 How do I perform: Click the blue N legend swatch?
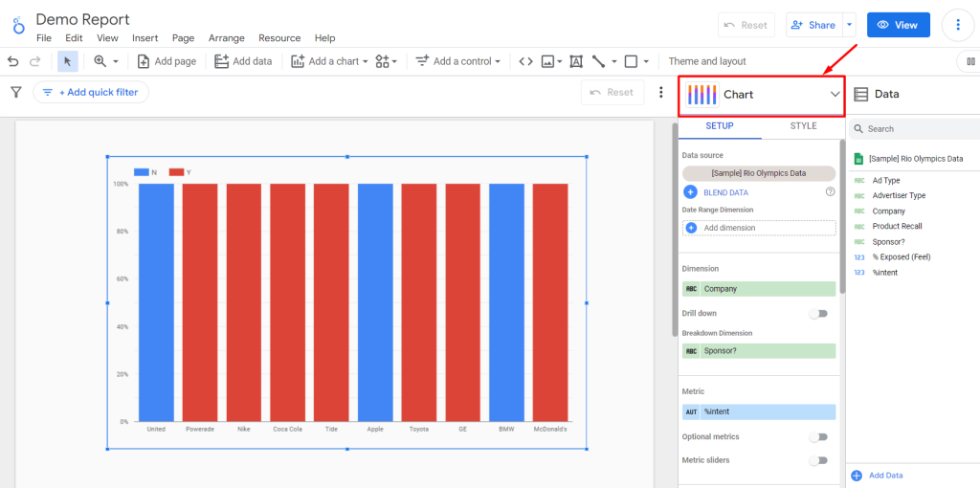point(142,172)
